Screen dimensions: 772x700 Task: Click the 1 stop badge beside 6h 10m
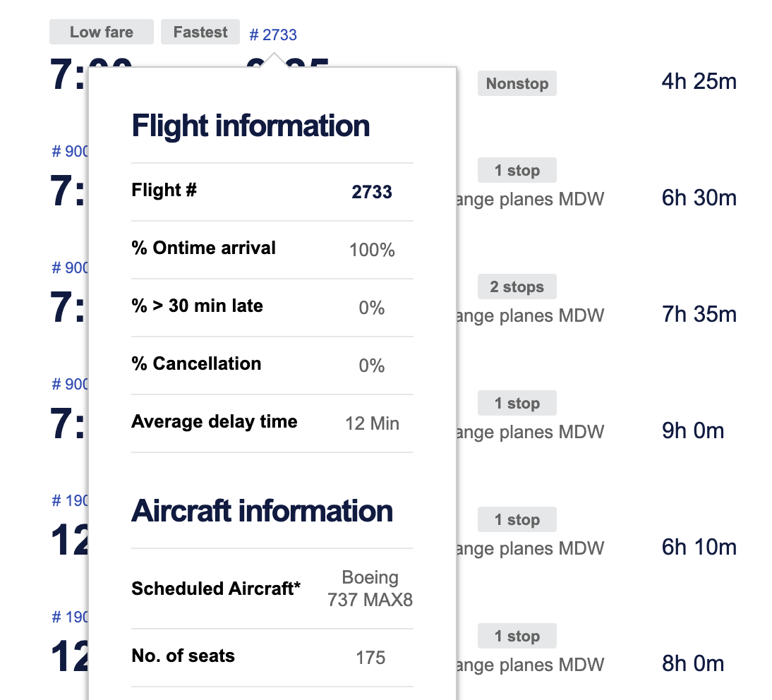517,520
